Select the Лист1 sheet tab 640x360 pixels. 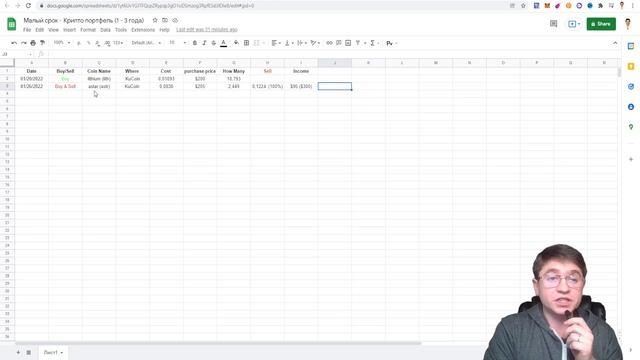tap(53, 352)
